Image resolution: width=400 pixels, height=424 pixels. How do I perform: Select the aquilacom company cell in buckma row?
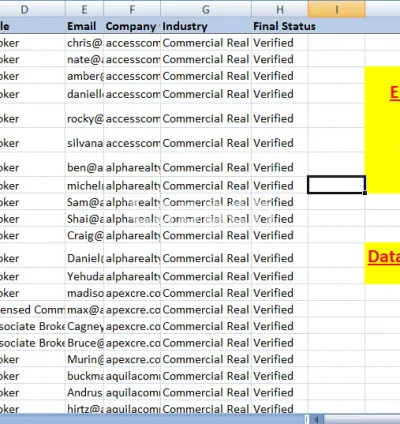coord(132,376)
